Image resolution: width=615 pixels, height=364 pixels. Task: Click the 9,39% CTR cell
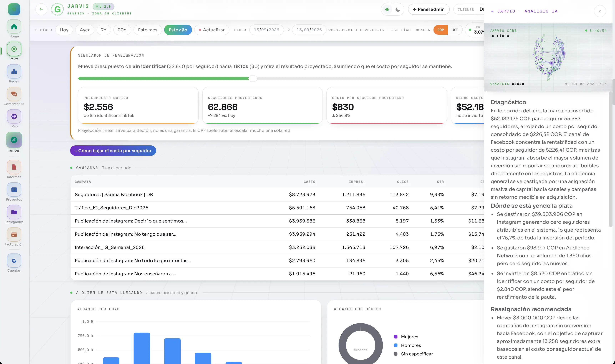(x=437, y=195)
